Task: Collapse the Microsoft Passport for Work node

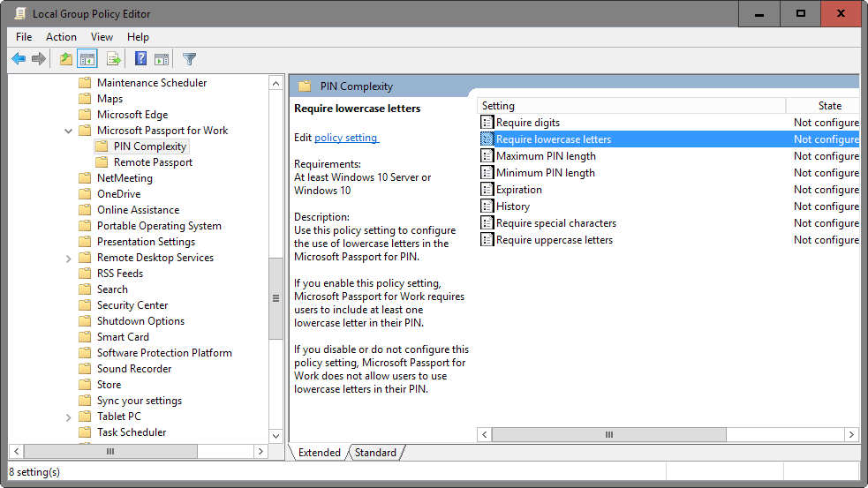Action: point(69,131)
